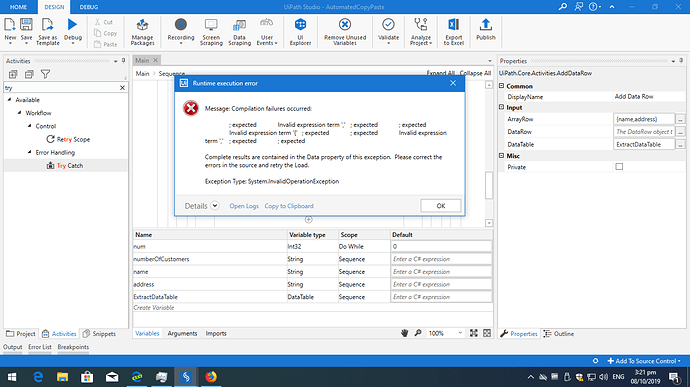The width and height of the screenshot is (690, 387).
Task: Click Add To Source Control
Action: tap(644, 361)
